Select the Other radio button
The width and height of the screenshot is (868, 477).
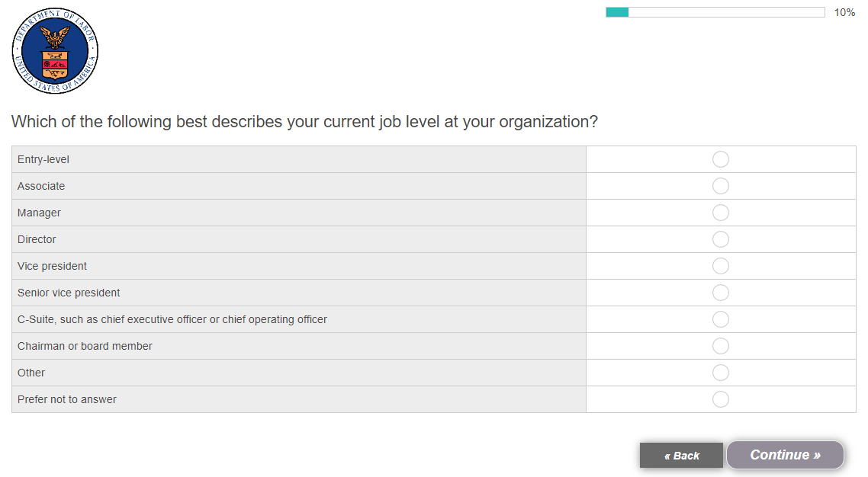click(x=720, y=373)
